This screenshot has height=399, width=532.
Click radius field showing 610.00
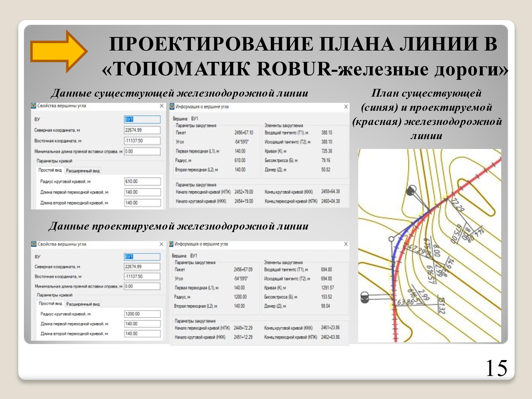click(x=142, y=181)
